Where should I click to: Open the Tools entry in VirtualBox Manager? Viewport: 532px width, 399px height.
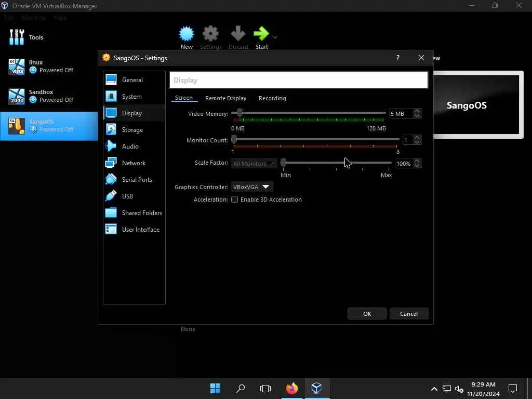(x=49, y=37)
